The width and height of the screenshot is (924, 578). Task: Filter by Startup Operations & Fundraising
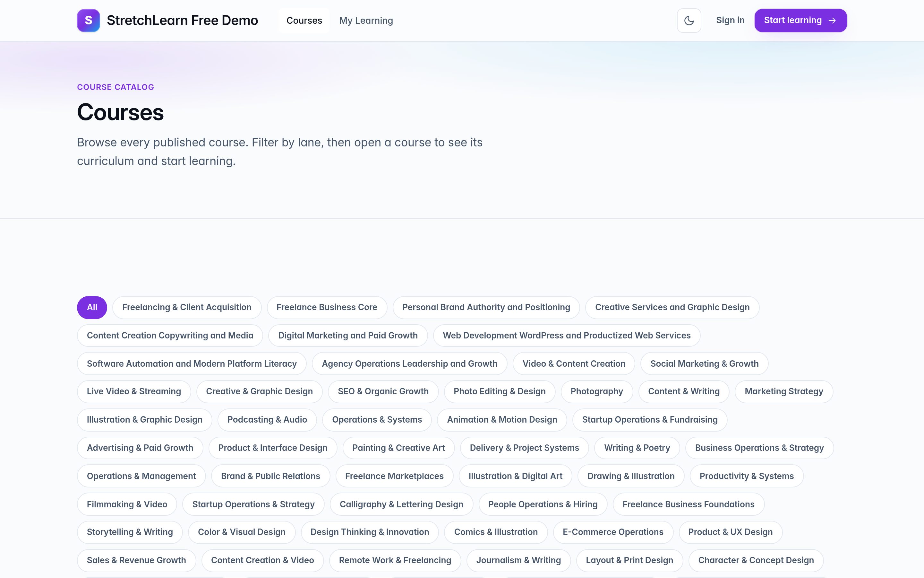pos(649,420)
